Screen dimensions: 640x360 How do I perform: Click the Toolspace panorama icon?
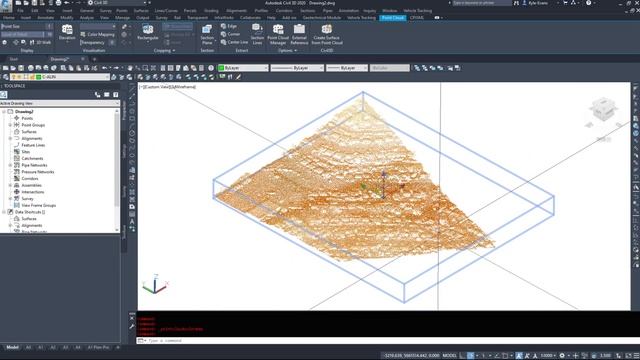(107, 95)
